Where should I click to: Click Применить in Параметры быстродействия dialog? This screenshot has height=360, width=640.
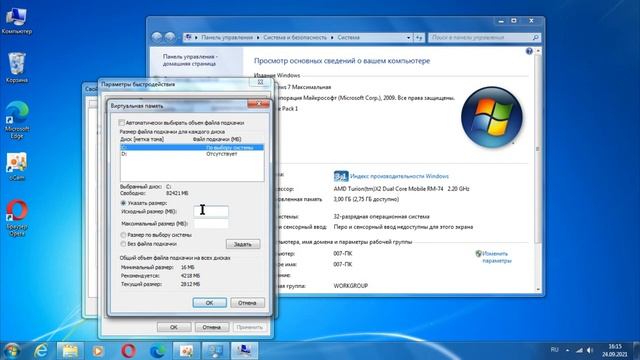[249, 327]
